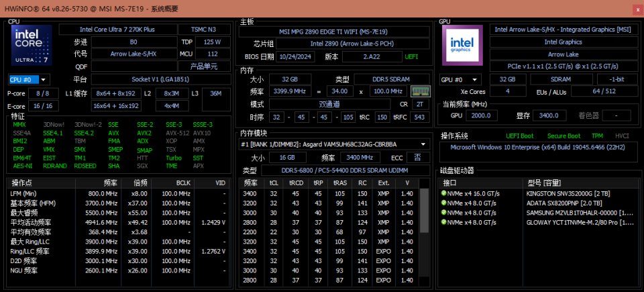Click the Intel Arrow Lake-S/HX Integrated Graphics field
The height and width of the screenshot is (292, 644).
(x=563, y=30)
